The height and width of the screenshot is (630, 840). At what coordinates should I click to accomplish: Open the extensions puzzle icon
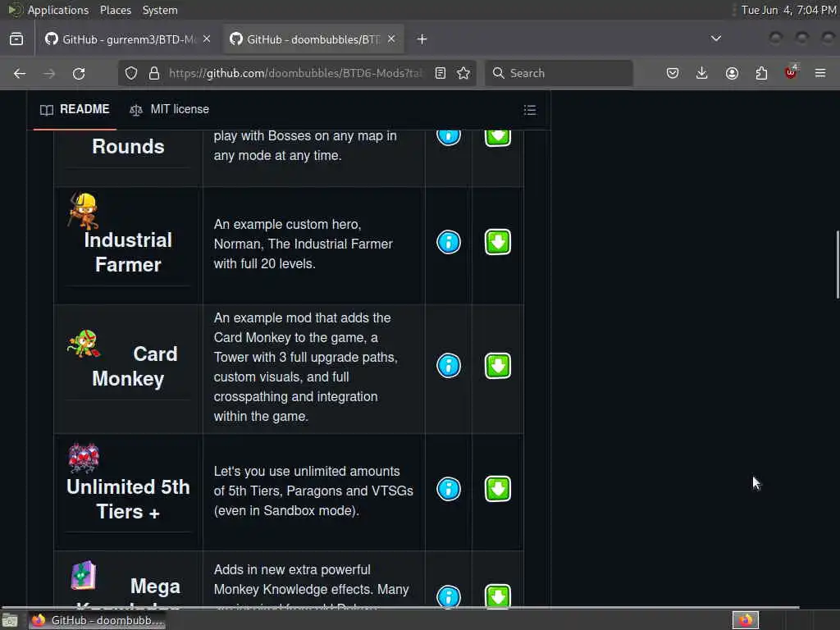tap(761, 73)
